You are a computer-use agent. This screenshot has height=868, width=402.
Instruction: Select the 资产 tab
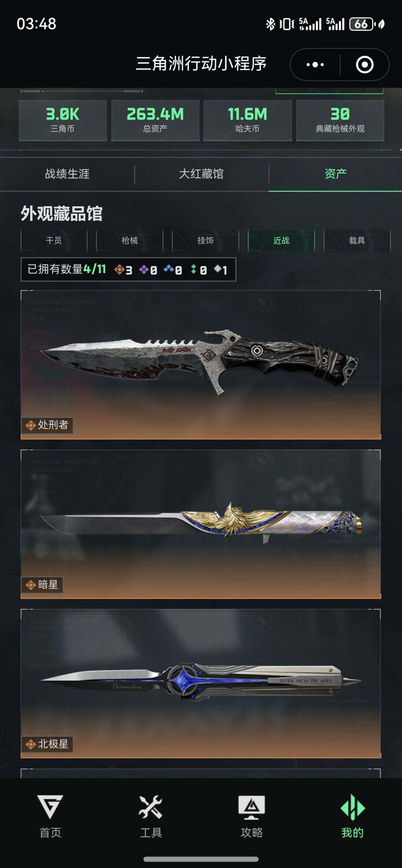click(x=335, y=174)
